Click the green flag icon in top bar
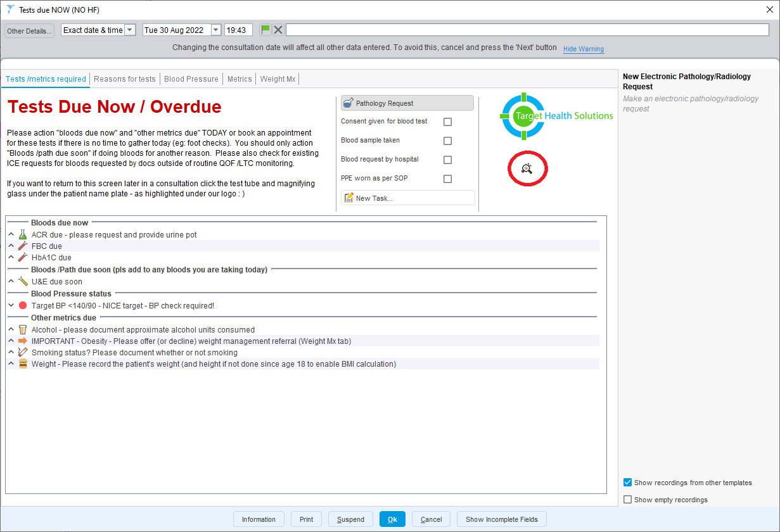The image size is (780, 532). [x=265, y=30]
